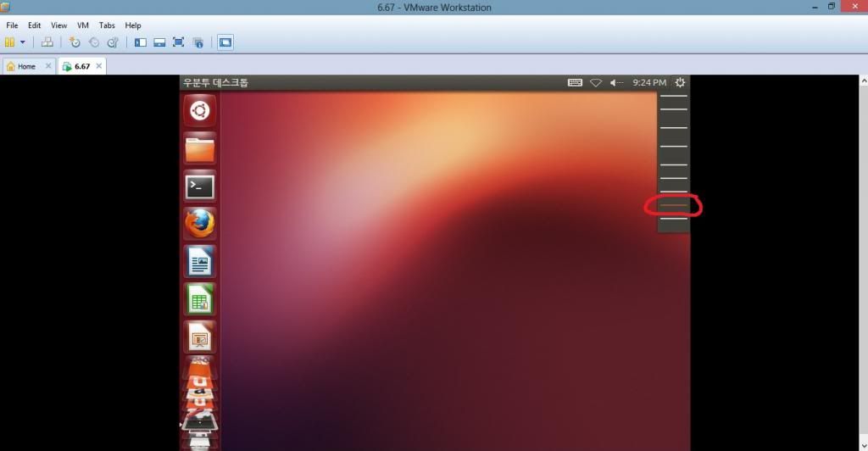Open the keyboard indicator in Ubuntu panel
Screen dimensions: 868x451
click(x=576, y=82)
